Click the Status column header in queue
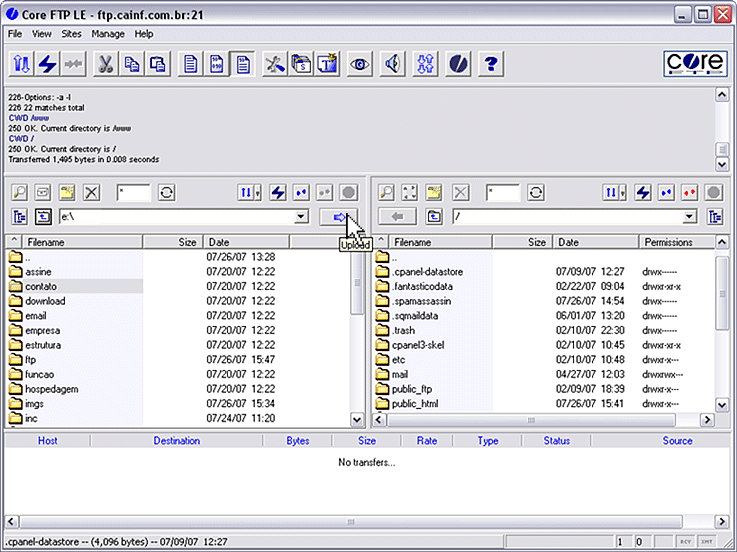The width and height of the screenshot is (737, 552). [x=557, y=441]
